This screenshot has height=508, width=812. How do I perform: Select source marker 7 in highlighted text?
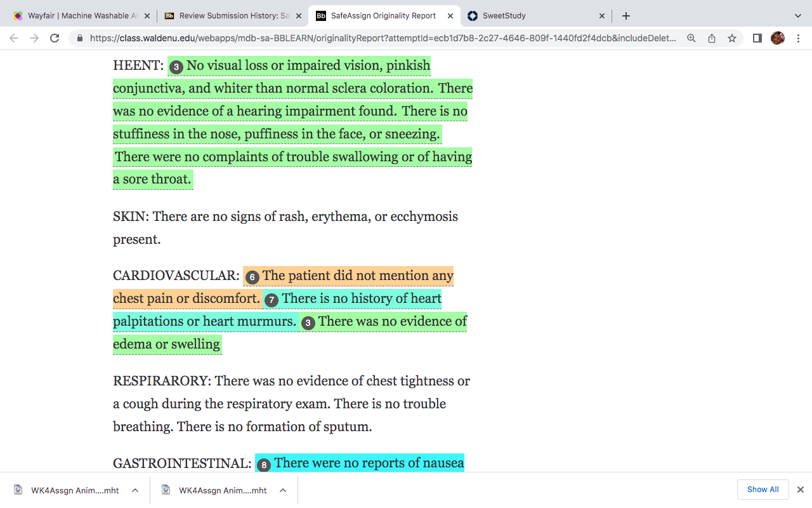(x=272, y=300)
